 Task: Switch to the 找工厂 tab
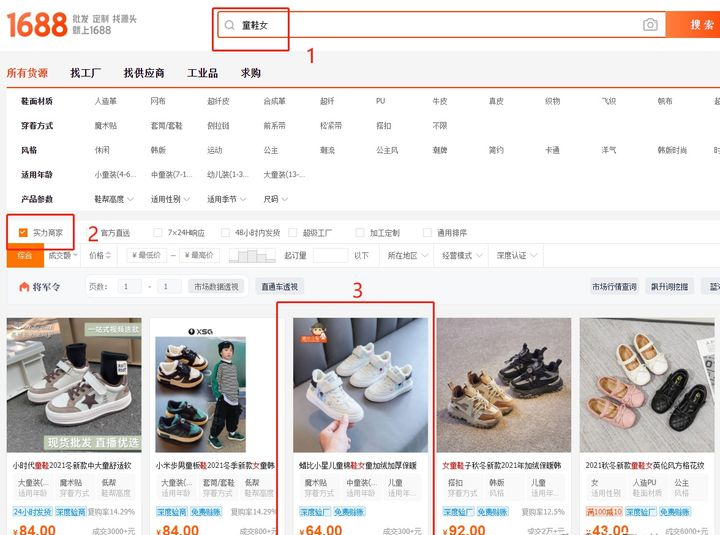85,73
